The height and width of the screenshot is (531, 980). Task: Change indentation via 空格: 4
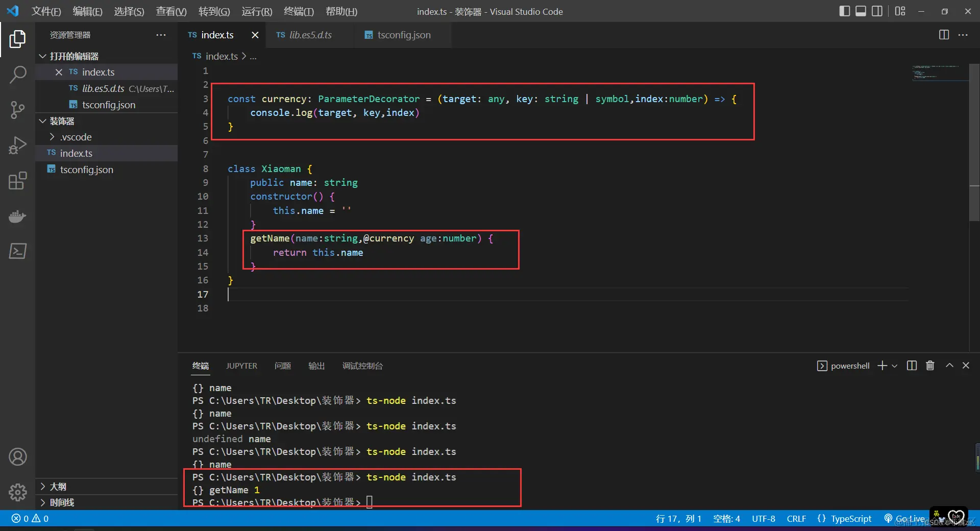tap(726, 518)
